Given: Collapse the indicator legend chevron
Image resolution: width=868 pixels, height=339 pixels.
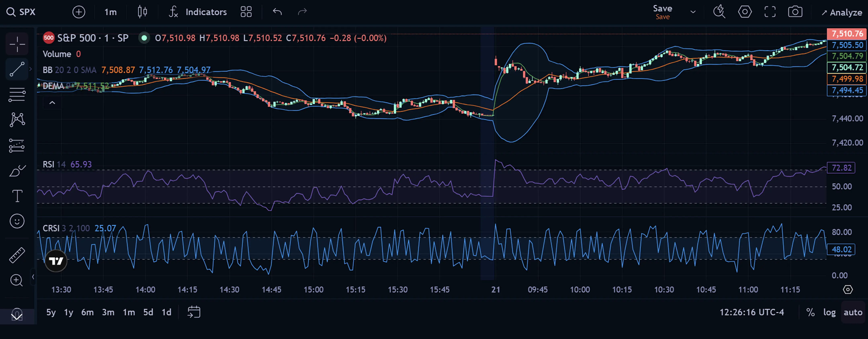Looking at the screenshot, I should [x=52, y=102].
